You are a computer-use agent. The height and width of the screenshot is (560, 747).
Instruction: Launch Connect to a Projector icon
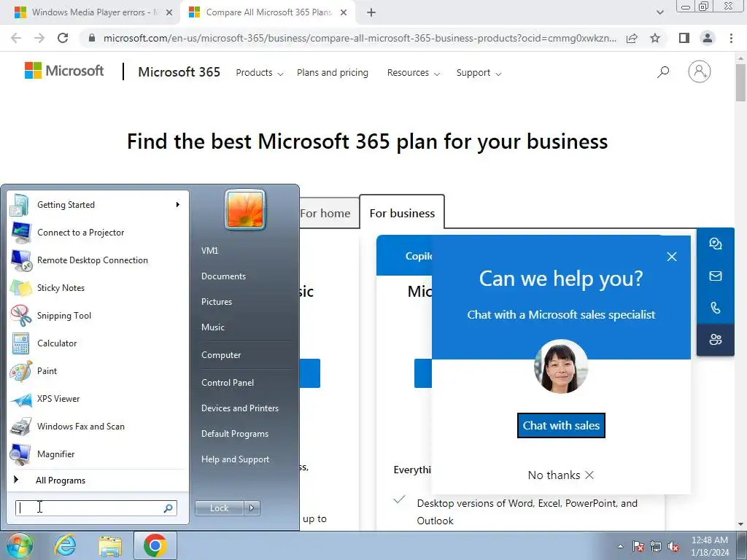point(20,233)
